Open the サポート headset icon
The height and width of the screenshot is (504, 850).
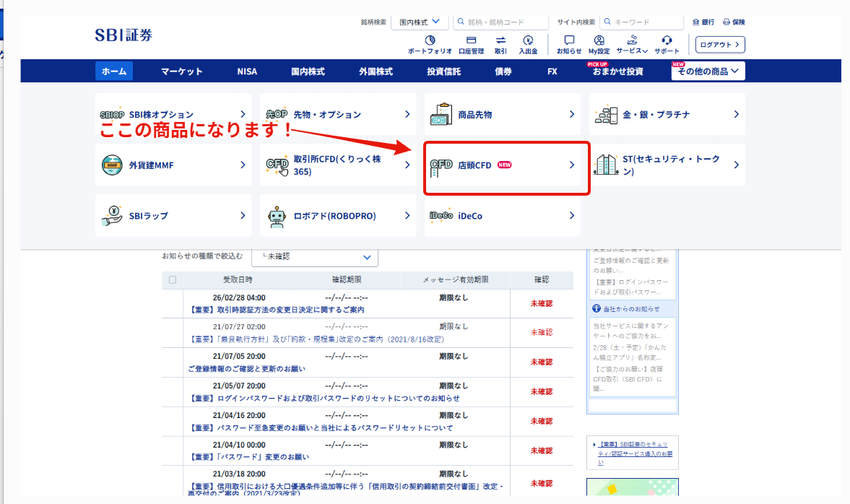tap(667, 40)
